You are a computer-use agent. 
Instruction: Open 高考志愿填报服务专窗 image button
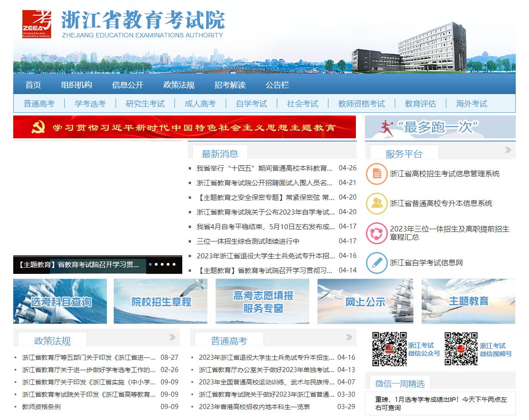point(263,301)
